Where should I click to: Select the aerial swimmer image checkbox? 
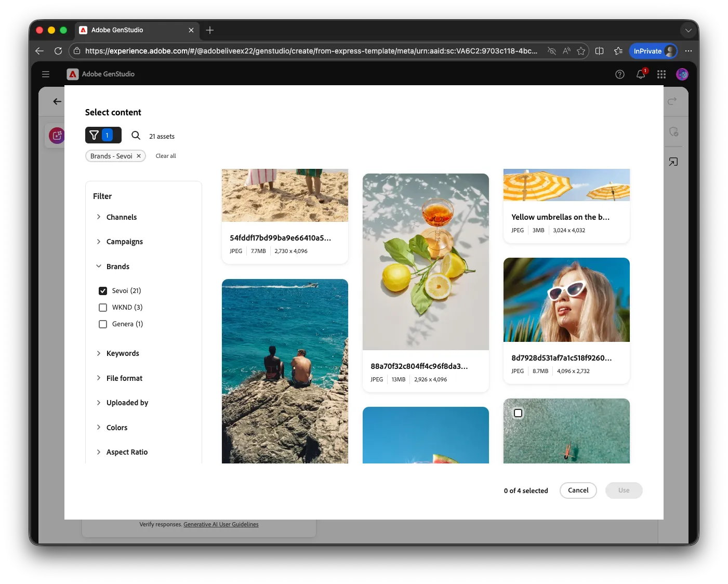(x=518, y=413)
